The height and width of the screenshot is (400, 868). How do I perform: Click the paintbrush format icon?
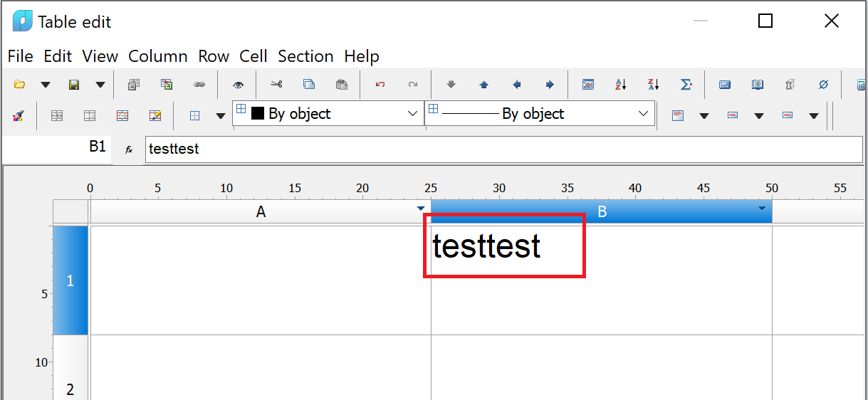tap(20, 115)
